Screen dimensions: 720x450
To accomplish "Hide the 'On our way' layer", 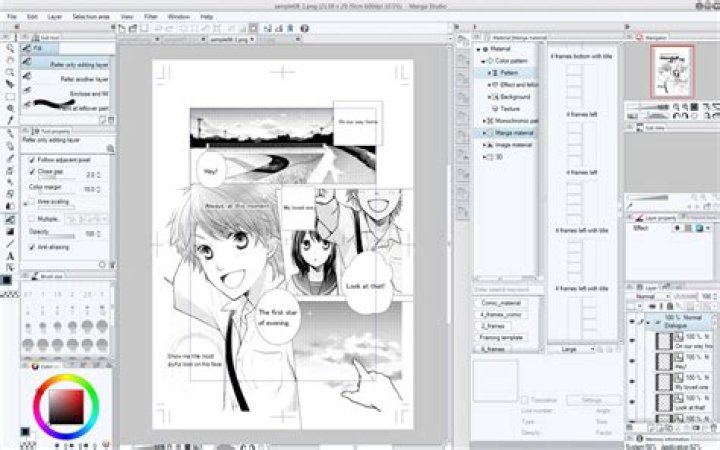I will coord(632,341).
